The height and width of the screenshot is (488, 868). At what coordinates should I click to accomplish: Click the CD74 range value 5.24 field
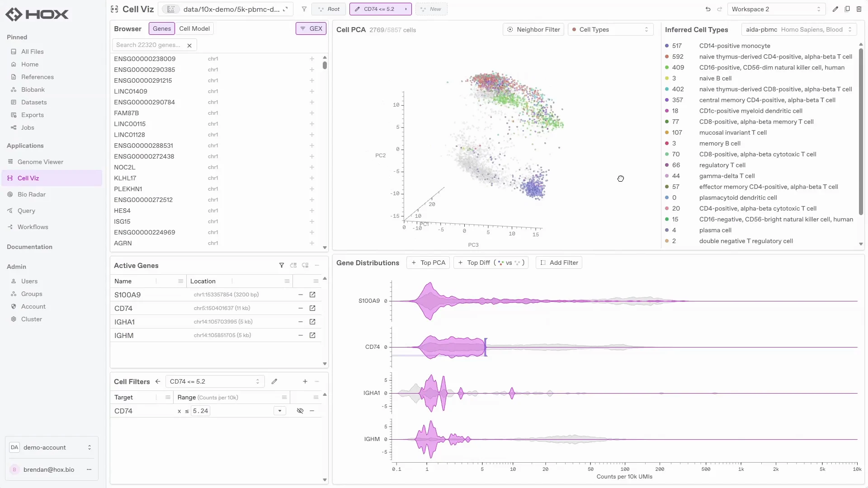201,411
